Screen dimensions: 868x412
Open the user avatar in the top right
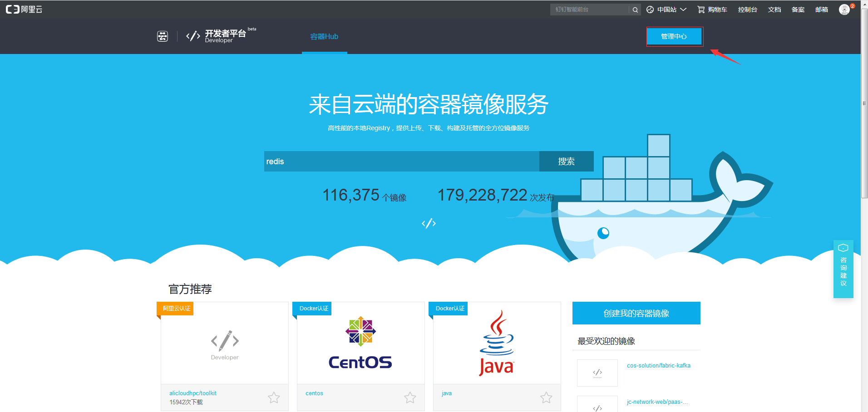(x=844, y=10)
